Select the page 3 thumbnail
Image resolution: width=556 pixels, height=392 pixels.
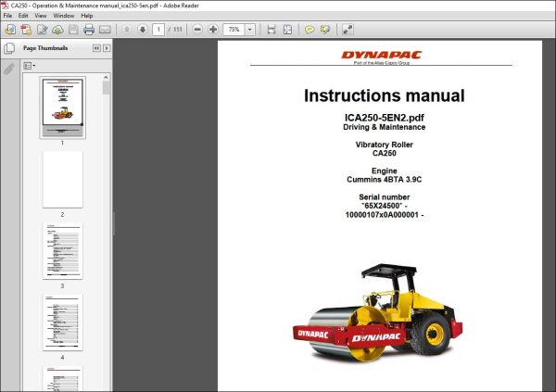coord(63,251)
